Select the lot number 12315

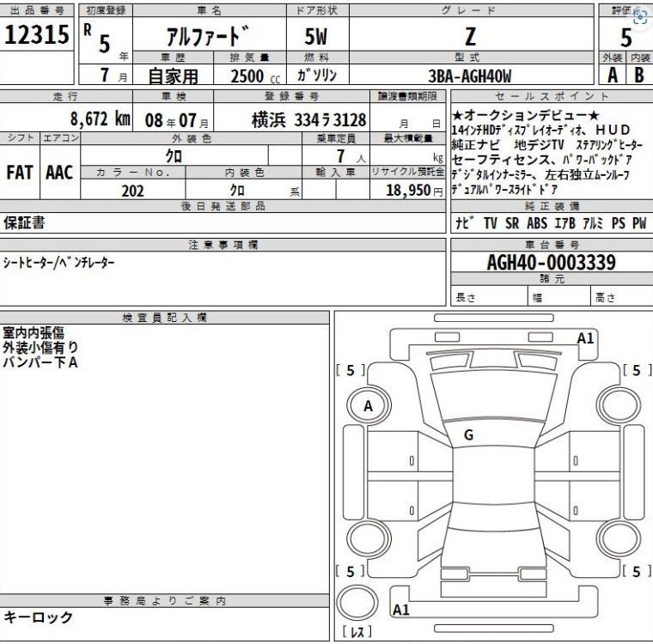point(36,37)
